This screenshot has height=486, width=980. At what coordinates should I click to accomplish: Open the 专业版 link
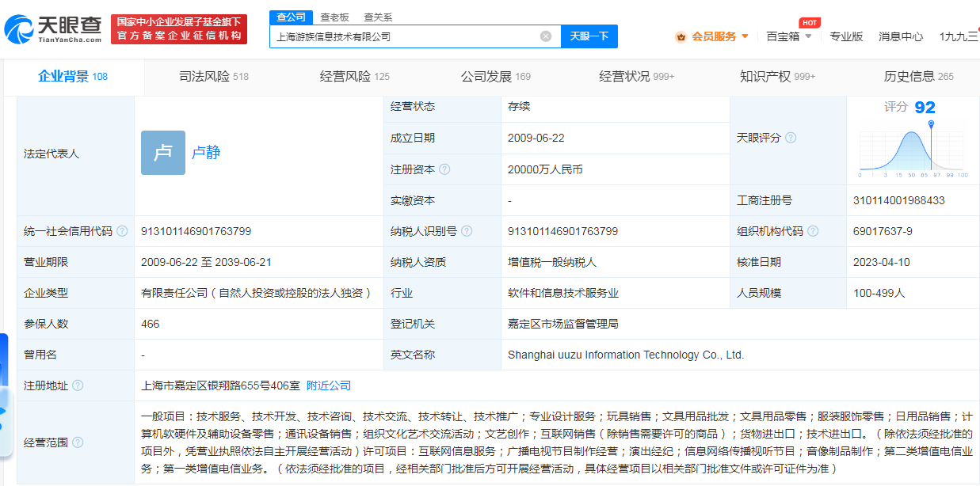tap(846, 36)
